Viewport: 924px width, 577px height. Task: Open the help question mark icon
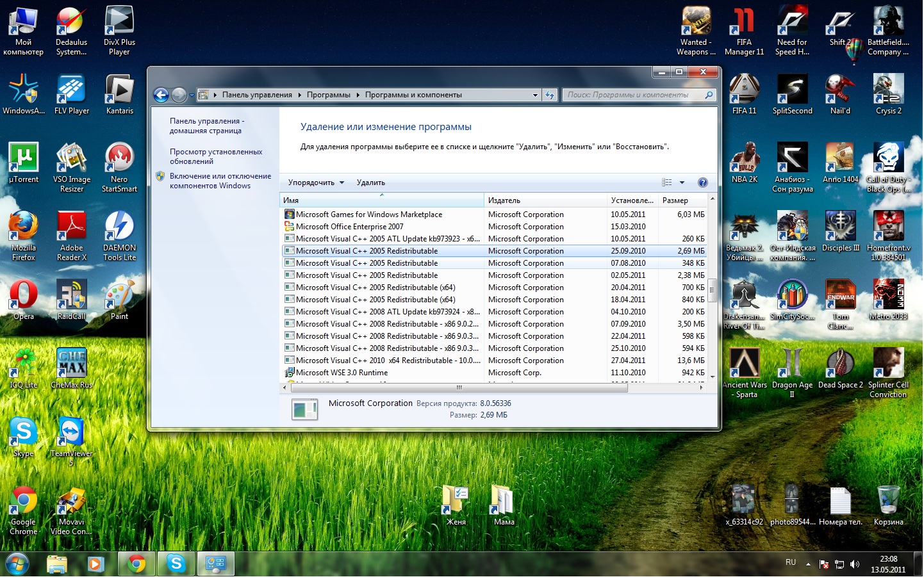tap(703, 183)
